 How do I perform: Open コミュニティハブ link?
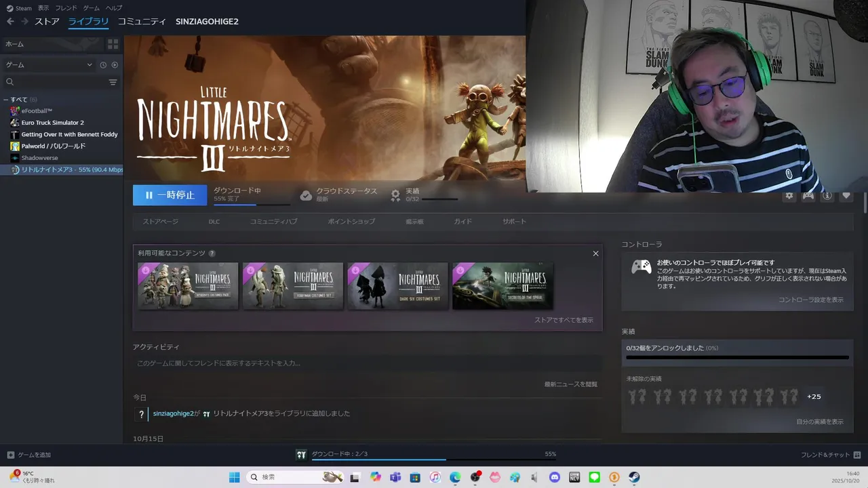[x=273, y=222]
